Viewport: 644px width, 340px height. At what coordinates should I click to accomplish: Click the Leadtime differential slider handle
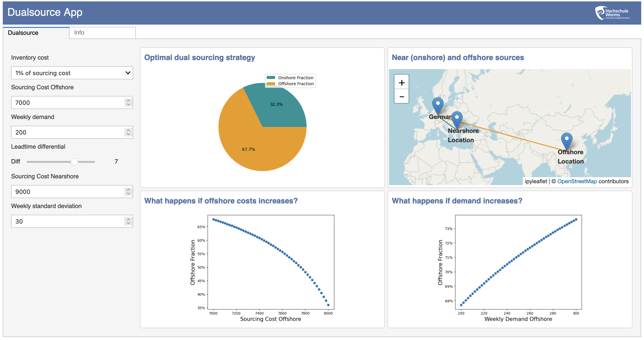(74, 162)
